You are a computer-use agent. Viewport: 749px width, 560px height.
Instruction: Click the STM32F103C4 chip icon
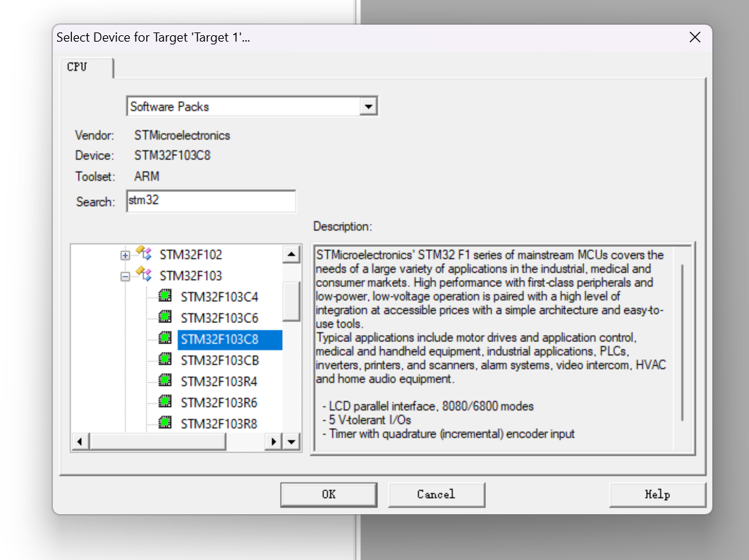tap(165, 296)
